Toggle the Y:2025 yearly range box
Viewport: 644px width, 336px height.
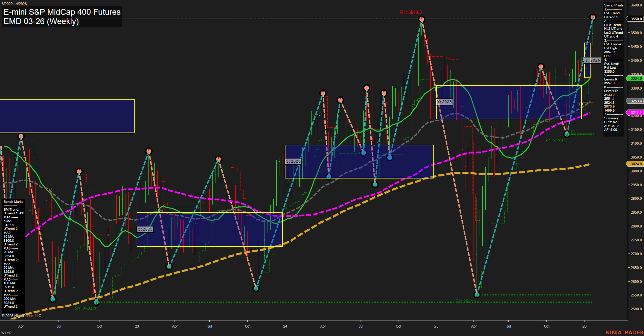point(445,101)
